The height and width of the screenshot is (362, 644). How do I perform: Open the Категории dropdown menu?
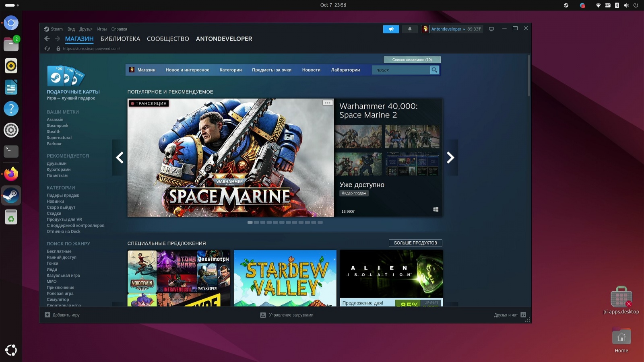(231, 70)
